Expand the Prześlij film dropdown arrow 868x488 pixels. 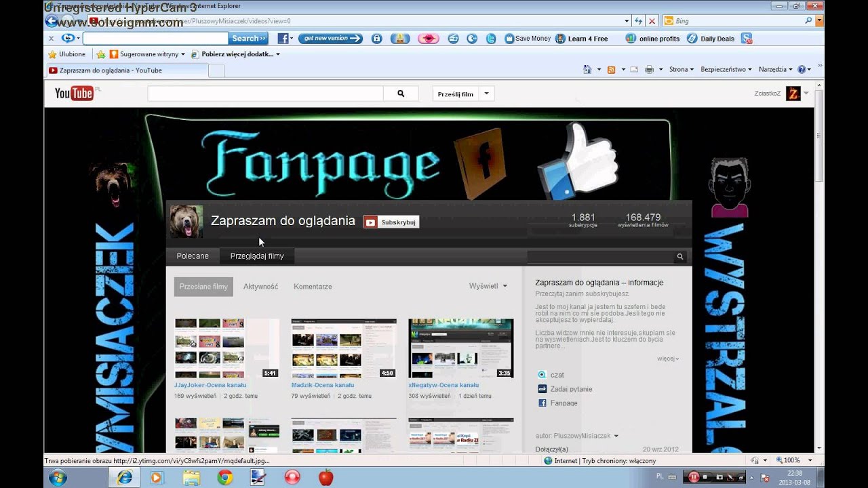486,94
